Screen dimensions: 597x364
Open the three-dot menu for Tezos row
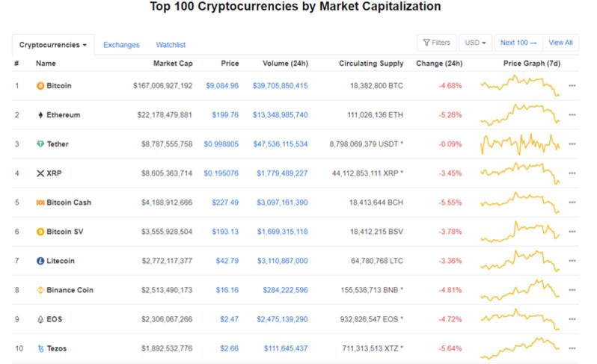(572, 348)
